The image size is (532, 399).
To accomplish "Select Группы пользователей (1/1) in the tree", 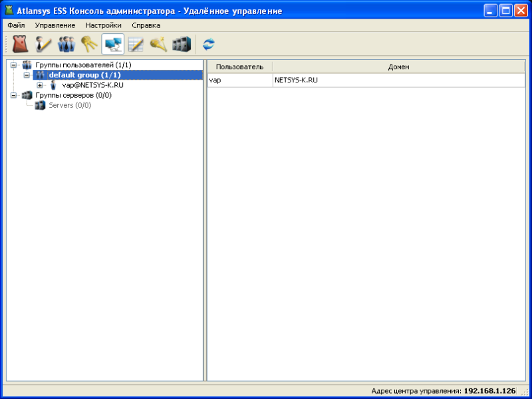I will [83, 65].
